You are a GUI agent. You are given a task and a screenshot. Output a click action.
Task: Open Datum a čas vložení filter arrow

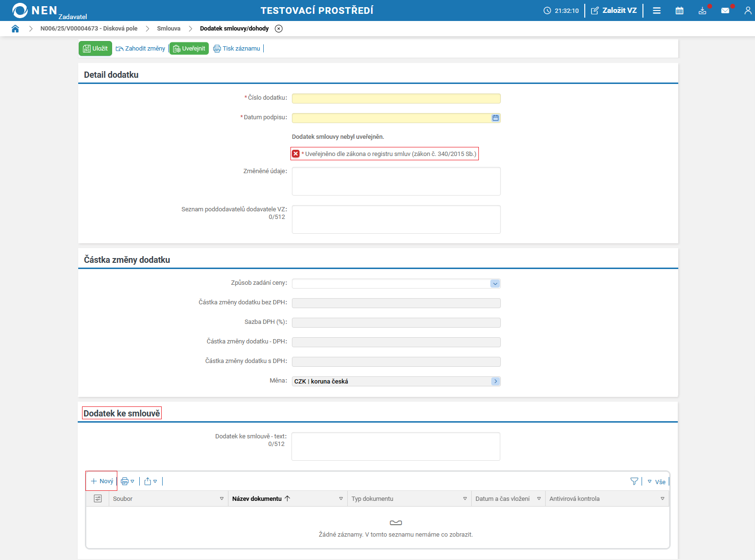pyautogui.click(x=539, y=498)
